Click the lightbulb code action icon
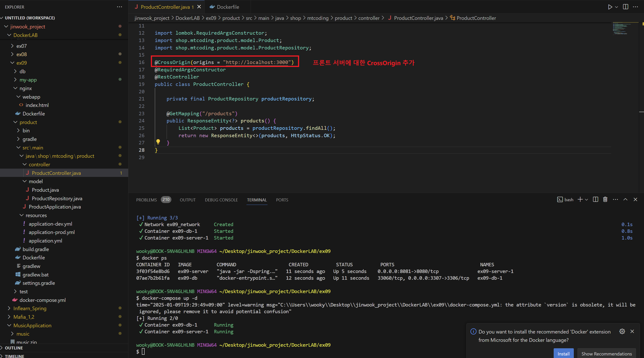 [158, 142]
